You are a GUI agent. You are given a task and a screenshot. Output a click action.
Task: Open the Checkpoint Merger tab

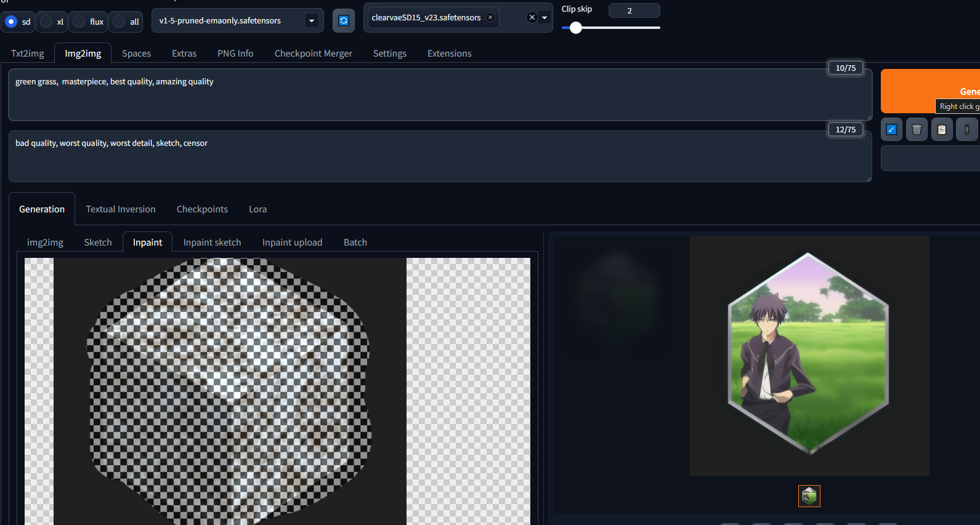(313, 54)
